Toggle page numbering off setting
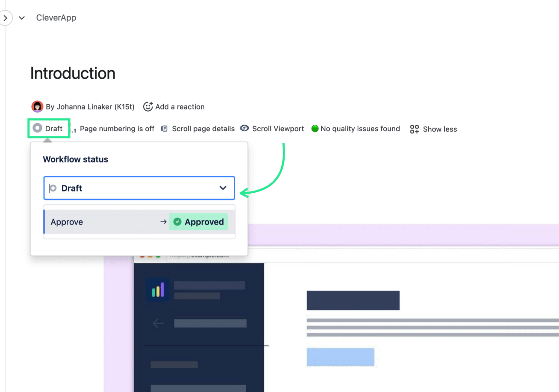 [117, 129]
